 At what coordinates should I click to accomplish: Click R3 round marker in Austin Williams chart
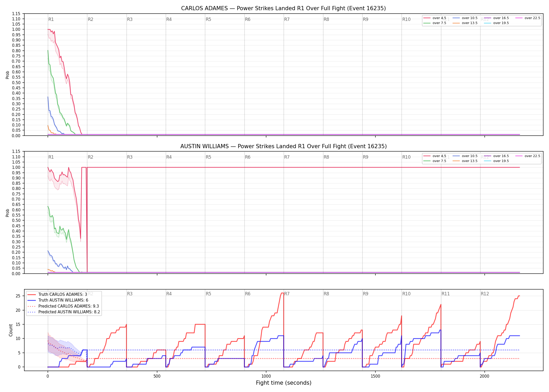pyautogui.click(x=130, y=157)
